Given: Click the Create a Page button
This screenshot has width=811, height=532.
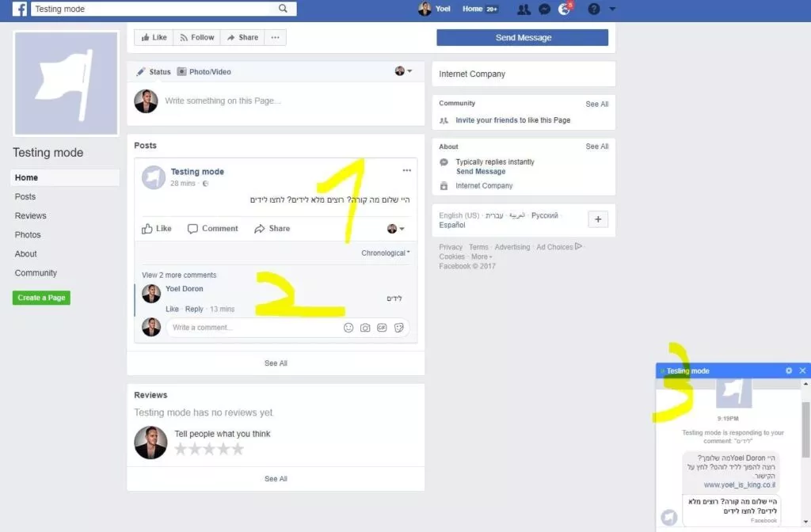Looking at the screenshot, I should [x=41, y=298].
